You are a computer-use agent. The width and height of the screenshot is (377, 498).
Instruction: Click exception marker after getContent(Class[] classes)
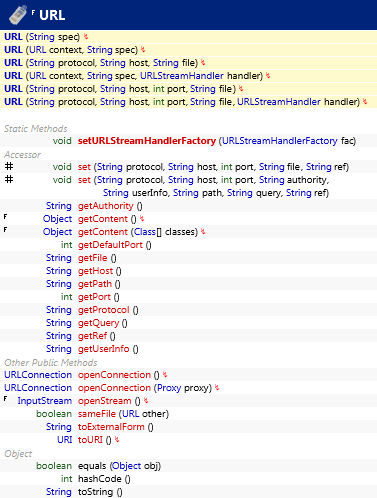(x=203, y=232)
